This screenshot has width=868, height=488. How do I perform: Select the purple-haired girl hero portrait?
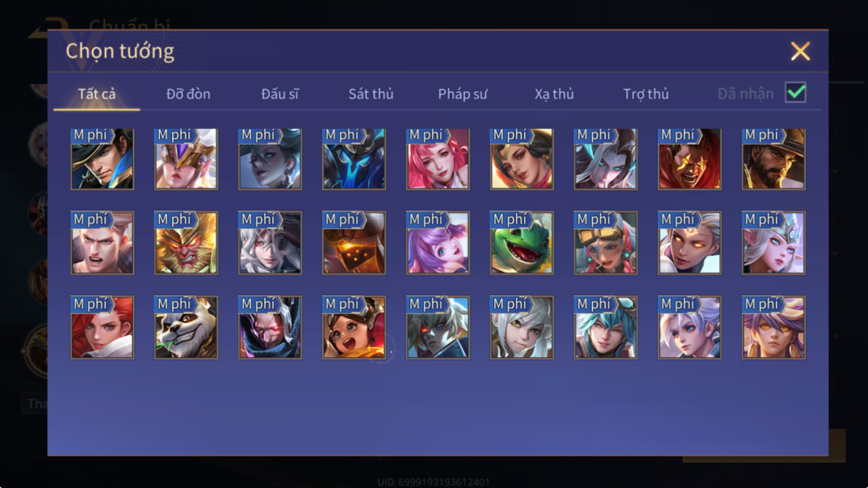[438, 243]
